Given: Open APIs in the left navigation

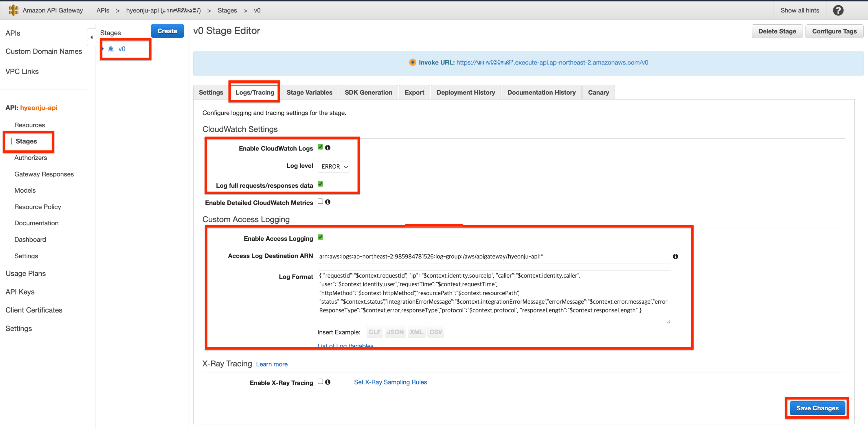Looking at the screenshot, I should click(13, 33).
